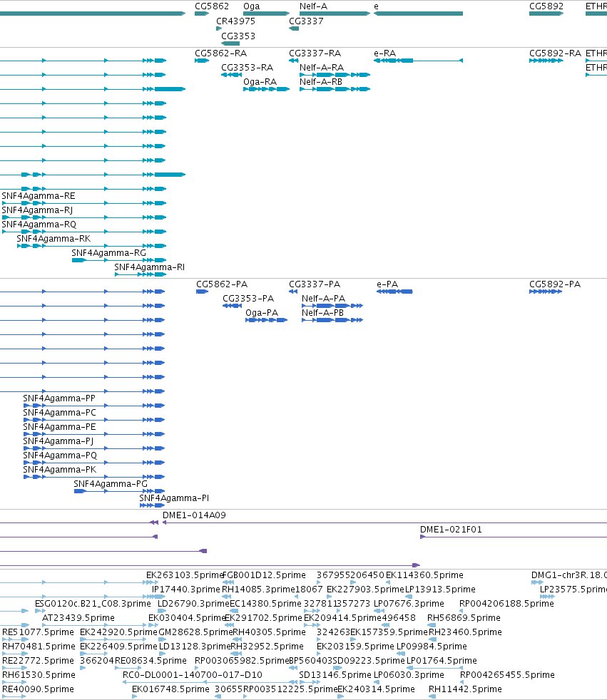Select the RE22772.5prime EST label
The height and width of the screenshot is (700, 607).
click(x=39, y=661)
